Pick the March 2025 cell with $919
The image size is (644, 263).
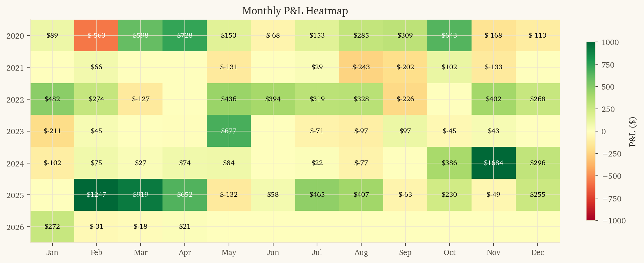[141, 195]
